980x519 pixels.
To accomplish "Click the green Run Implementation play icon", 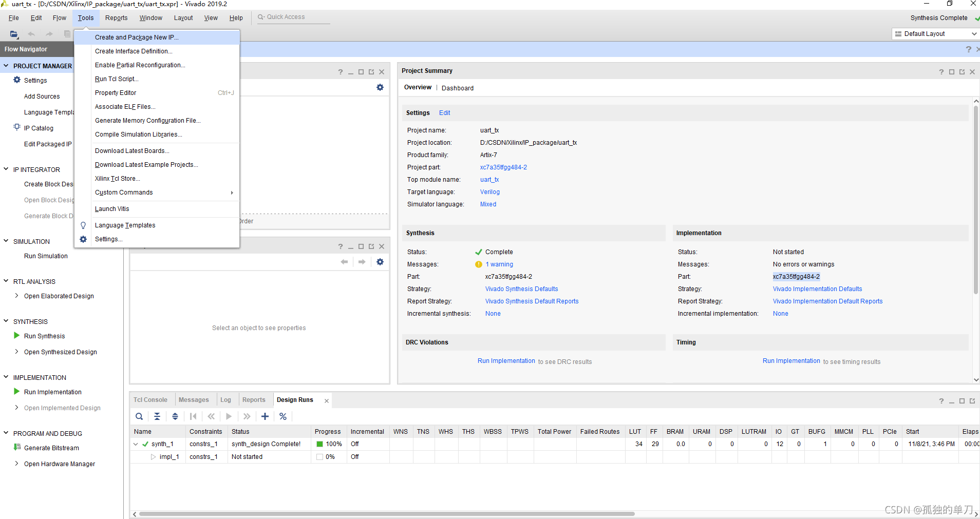I will tap(17, 392).
